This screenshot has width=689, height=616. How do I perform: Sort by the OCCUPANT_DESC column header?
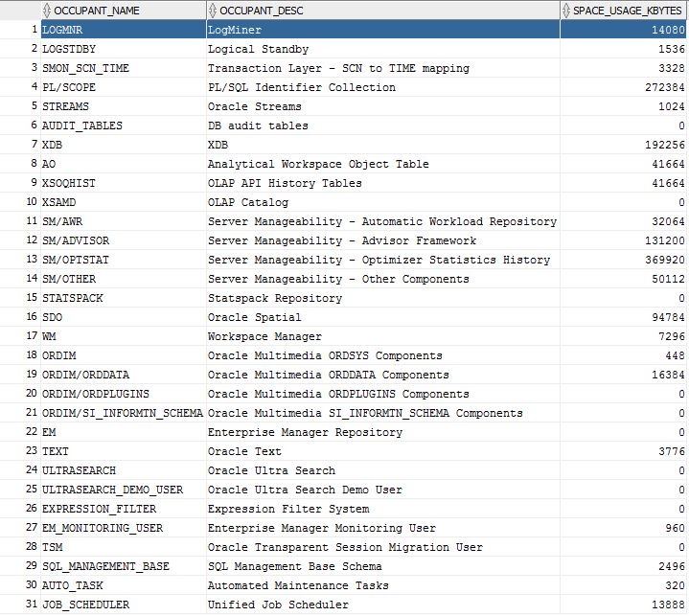383,11
